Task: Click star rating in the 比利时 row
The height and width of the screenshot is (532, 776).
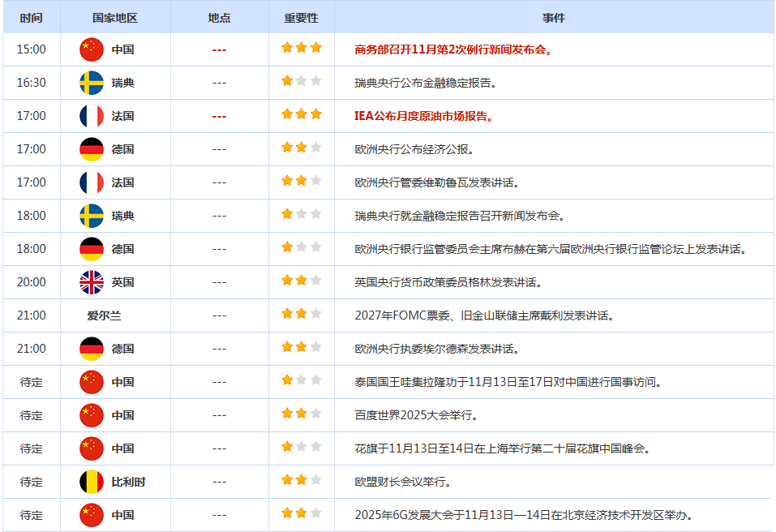Action: pos(302,480)
